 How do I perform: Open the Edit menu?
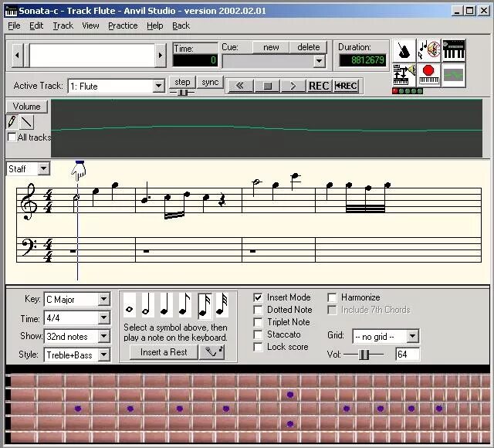(x=36, y=25)
